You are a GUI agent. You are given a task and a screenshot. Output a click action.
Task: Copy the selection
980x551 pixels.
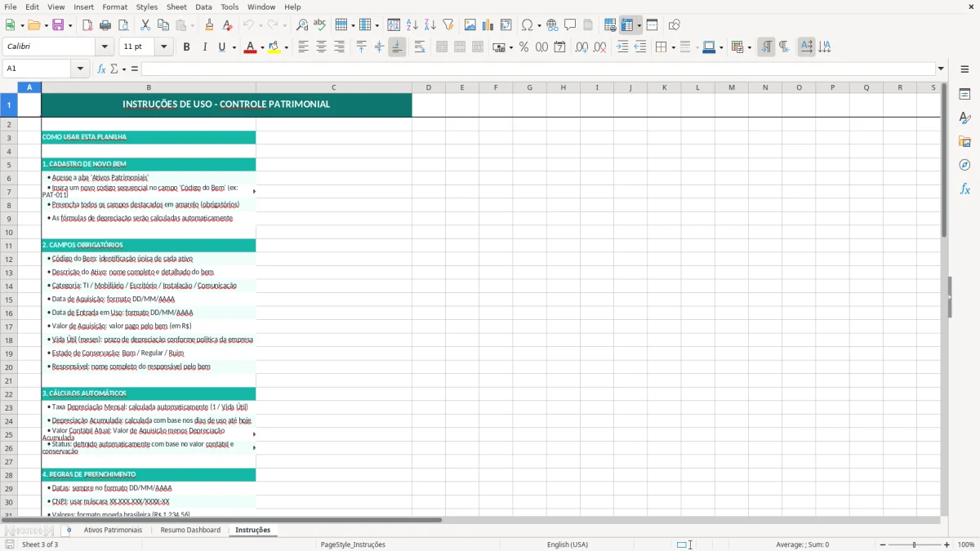[x=163, y=25]
